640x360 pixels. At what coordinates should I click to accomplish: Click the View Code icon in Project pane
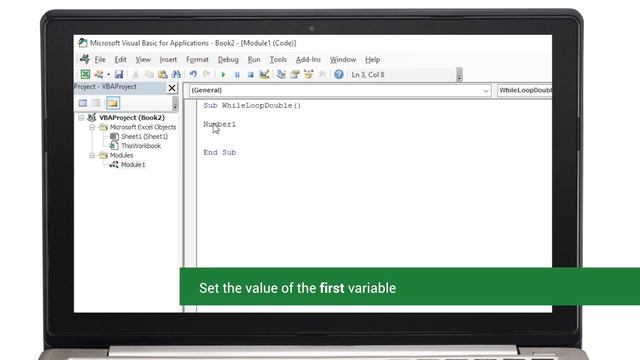(83, 103)
